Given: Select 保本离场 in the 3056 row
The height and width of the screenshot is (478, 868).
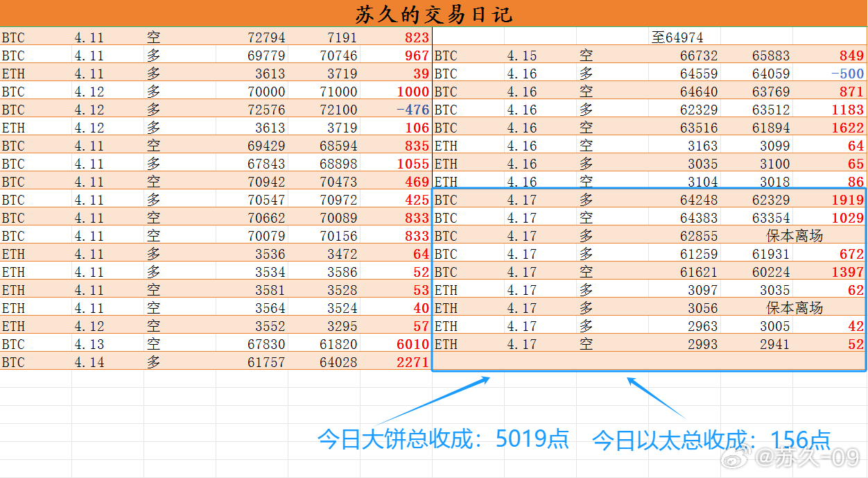Looking at the screenshot, I should 795,308.
